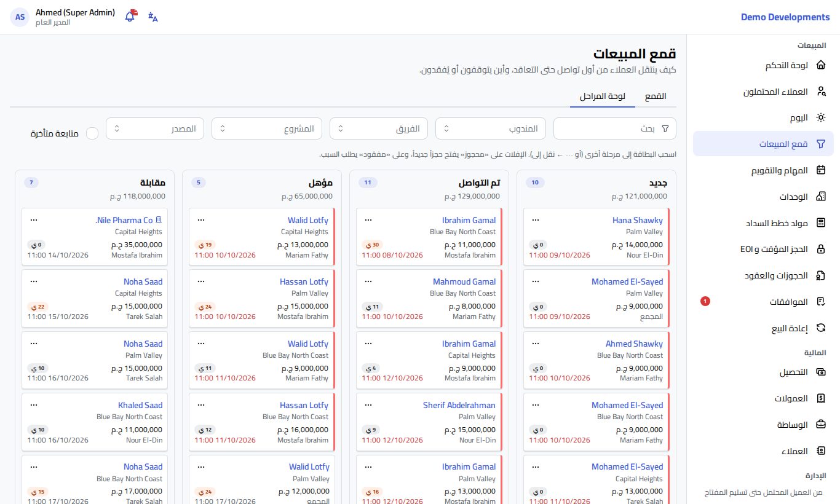Open Ahmed Shawky lead link

[x=634, y=344]
